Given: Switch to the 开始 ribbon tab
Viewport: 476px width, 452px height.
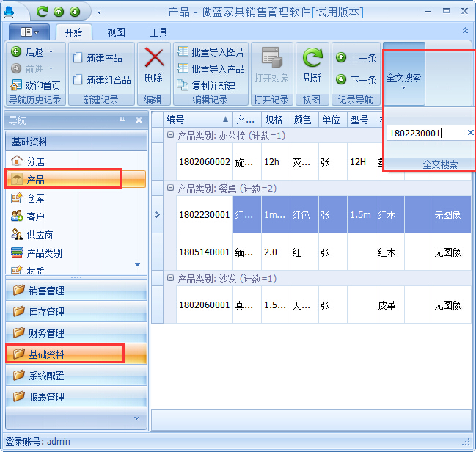Looking at the screenshot, I should 74,32.
